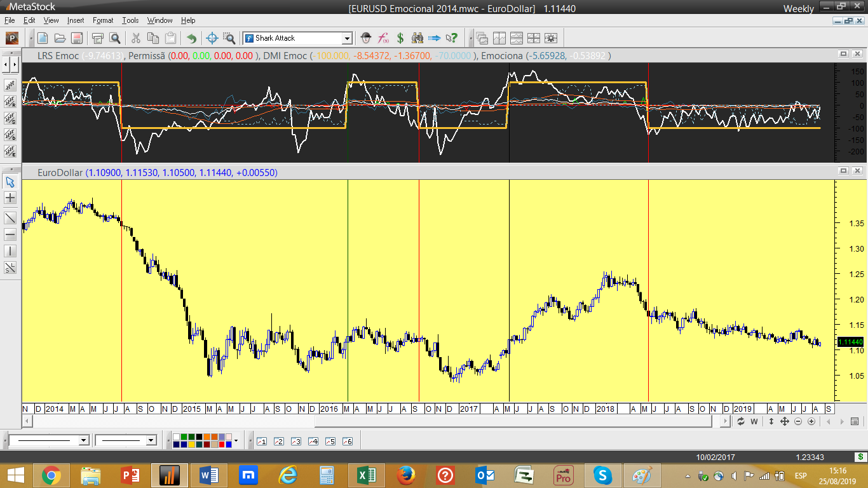This screenshot has height=488, width=868.
Task: Click the green dollar sign toolbar icon
Action: coord(400,38)
